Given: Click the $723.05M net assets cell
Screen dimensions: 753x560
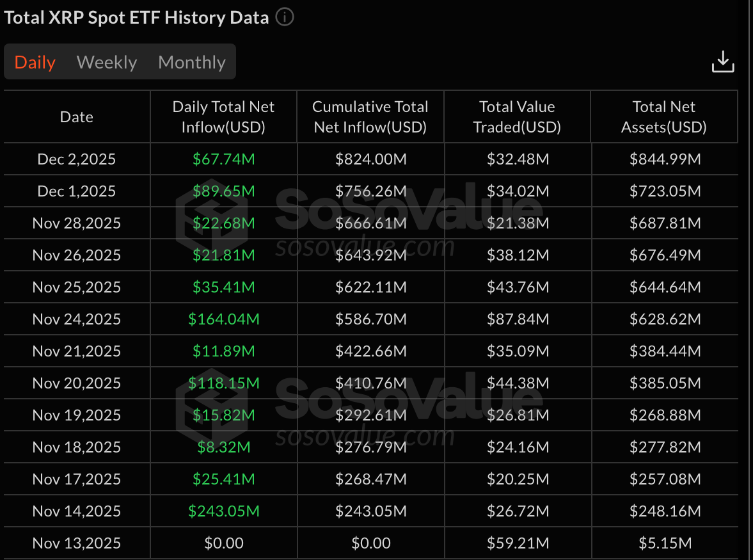Looking at the screenshot, I should [665, 191].
